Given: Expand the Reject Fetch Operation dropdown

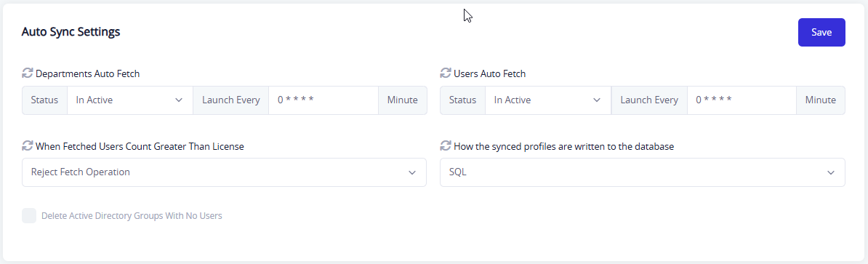Looking at the screenshot, I should coord(224,172).
